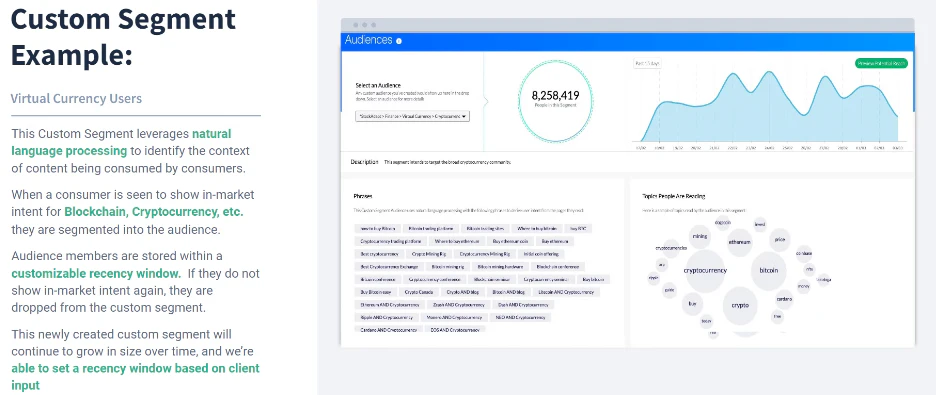Click the Description label text
Image resolution: width=940 pixels, height=395 pixels.
click(x=364, y=162)
